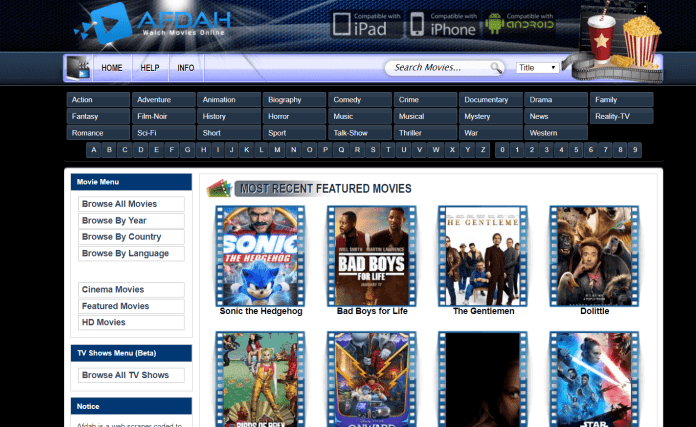Click the iPhone compatibility badge
696x427 pixels.
point(443,24)
